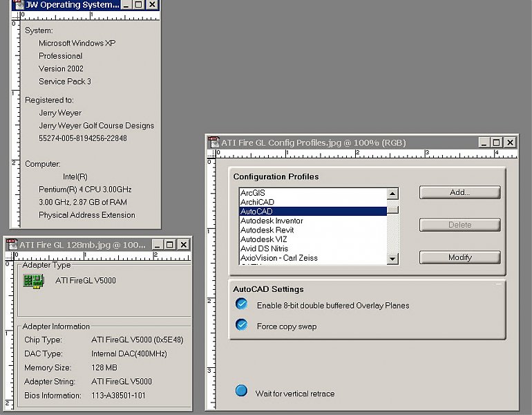Image resolution: width=532 pixels, height=415 pixels.
Task: Click the profile list scroll down arrow
Action: (392, 259)
